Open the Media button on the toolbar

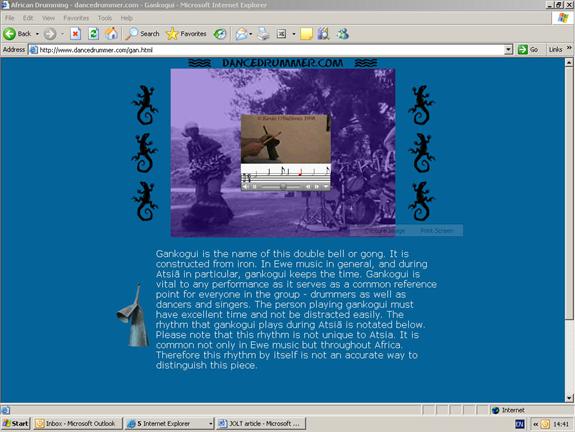[x=220, y=34]
